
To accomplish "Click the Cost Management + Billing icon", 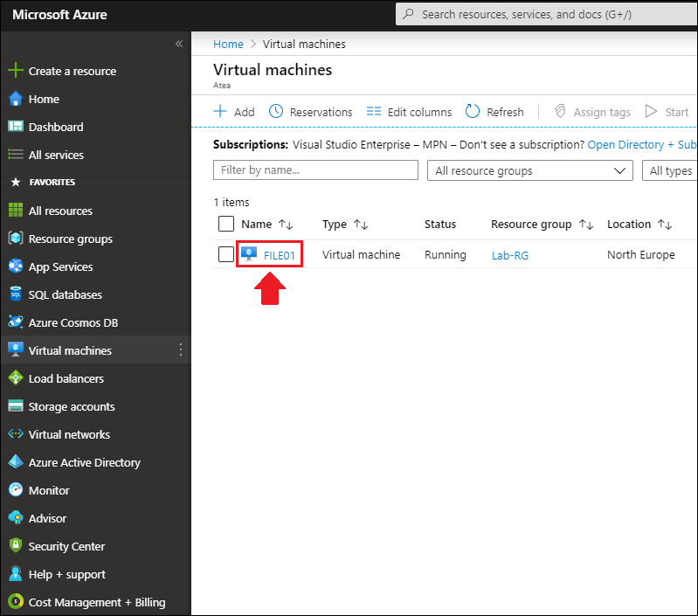I will 16,602.
